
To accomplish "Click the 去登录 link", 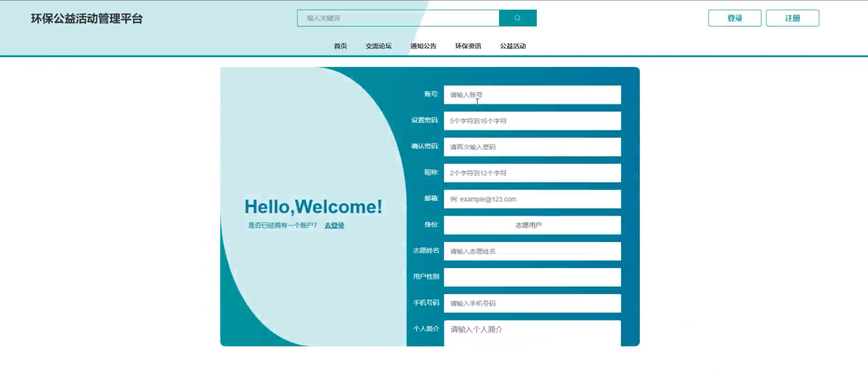I will tap(334, 226).
